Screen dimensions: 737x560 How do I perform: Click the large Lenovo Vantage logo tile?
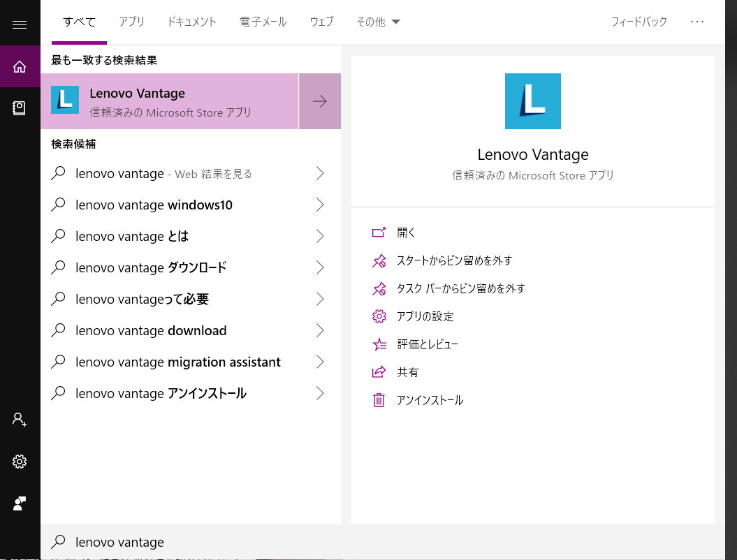(532, 101)
